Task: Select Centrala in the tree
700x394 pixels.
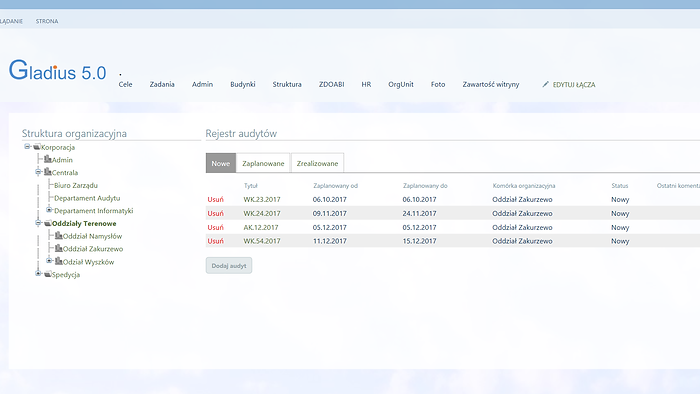Action: pos(65,172)
